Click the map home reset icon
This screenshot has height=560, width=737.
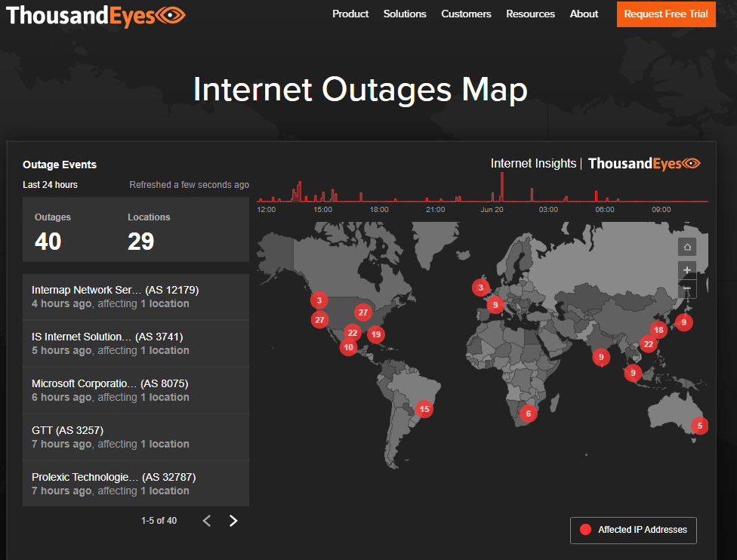pyautogui.click(x=686, y=247)
